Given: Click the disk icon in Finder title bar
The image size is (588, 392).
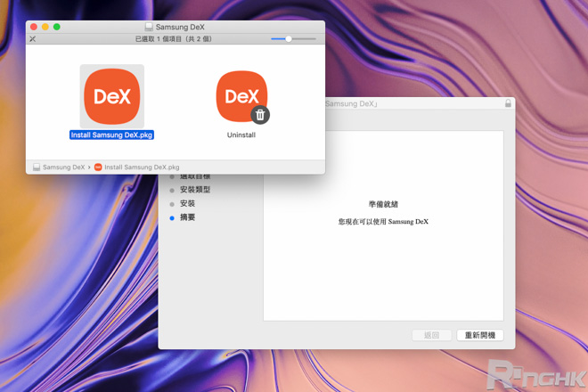Looking at the screenshot, I should tap(149, 27).
